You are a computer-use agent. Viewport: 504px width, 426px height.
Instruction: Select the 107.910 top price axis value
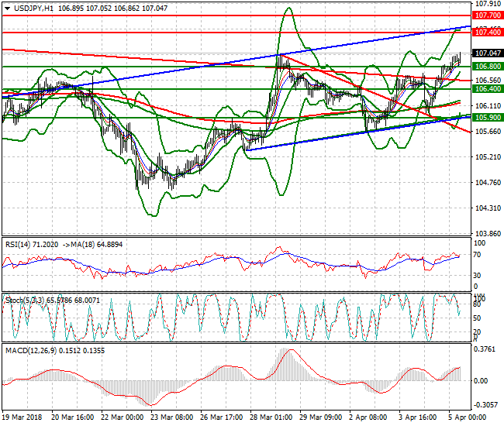pos(488,4)
